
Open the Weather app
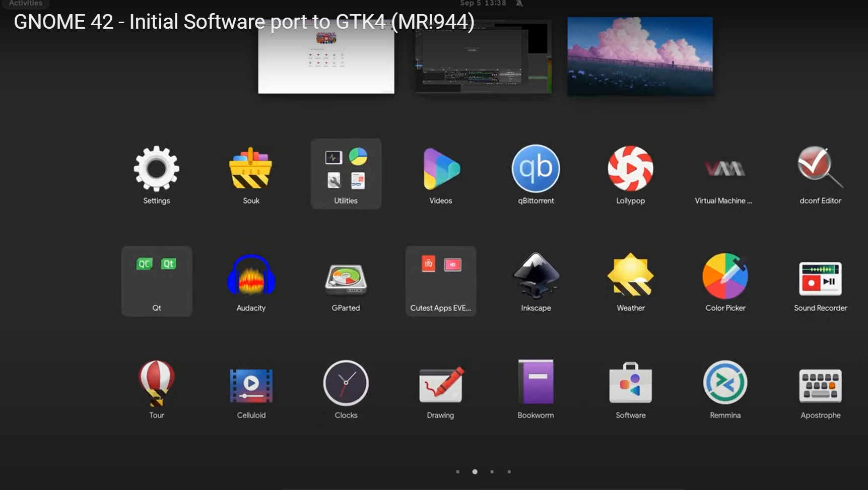(x=630, y=281)
